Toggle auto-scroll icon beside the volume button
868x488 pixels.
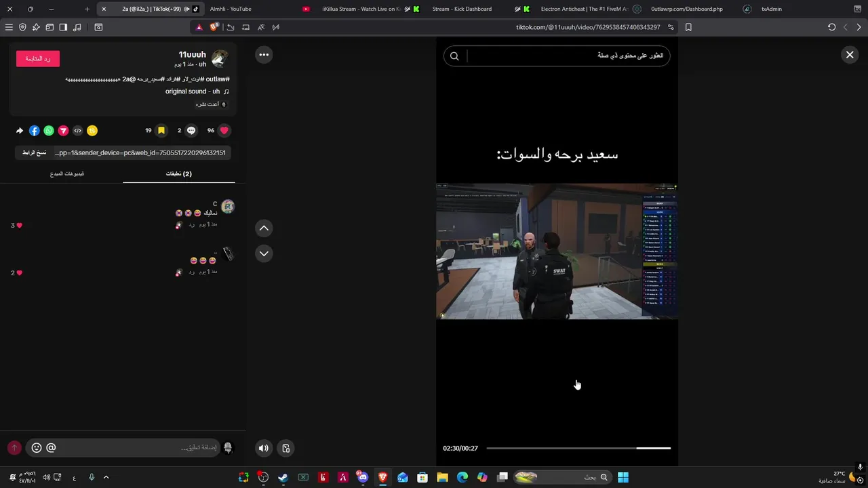coord(286,448)
